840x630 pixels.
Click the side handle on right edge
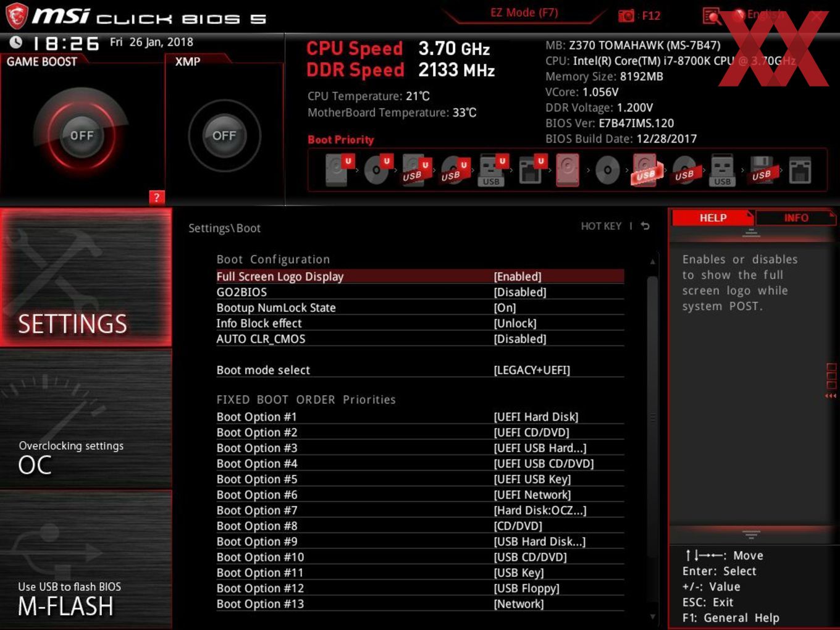tap(831, 381)
